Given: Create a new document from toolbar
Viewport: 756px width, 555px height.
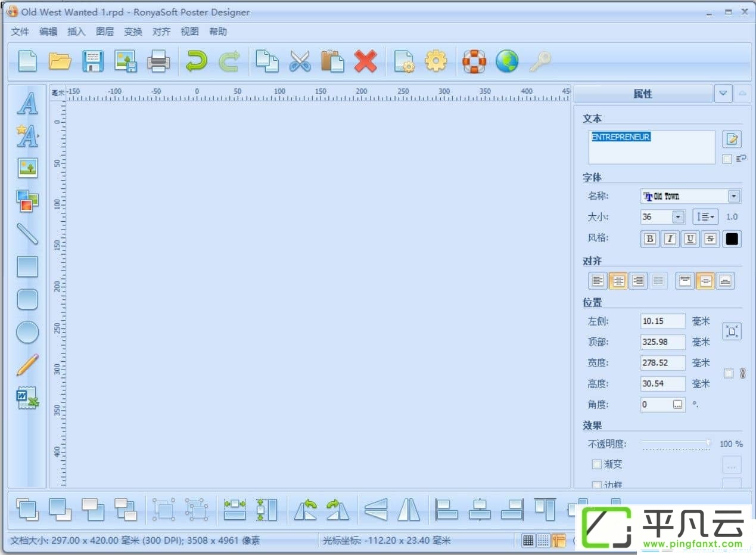Looking at the screenshot, I should pos(27,61).
